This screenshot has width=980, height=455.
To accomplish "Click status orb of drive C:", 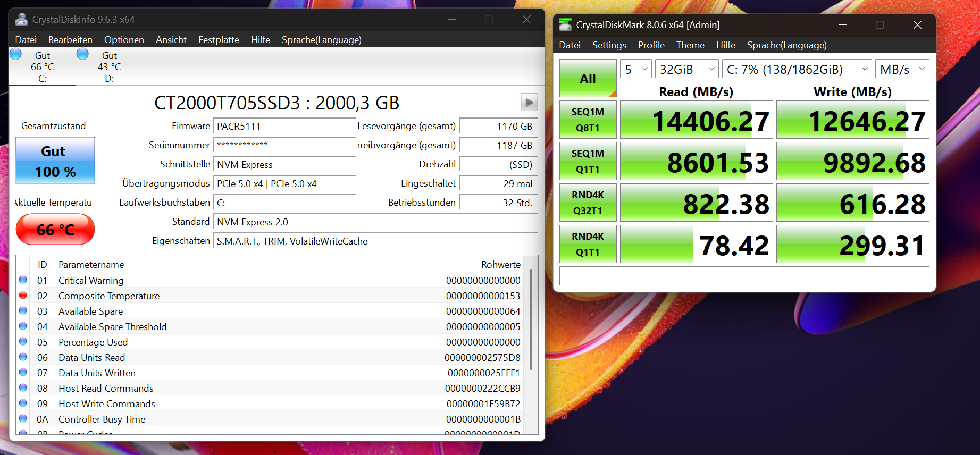I will (16, 54).
